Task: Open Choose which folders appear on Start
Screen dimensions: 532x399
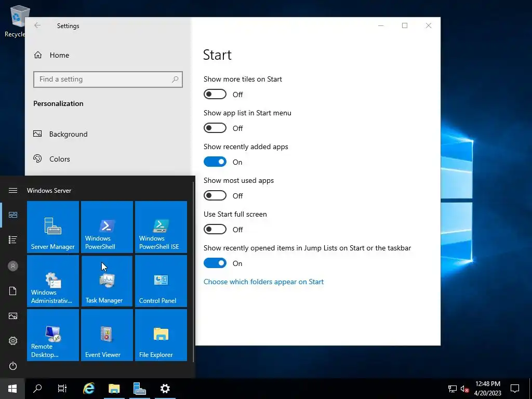Action: (263, 282)
